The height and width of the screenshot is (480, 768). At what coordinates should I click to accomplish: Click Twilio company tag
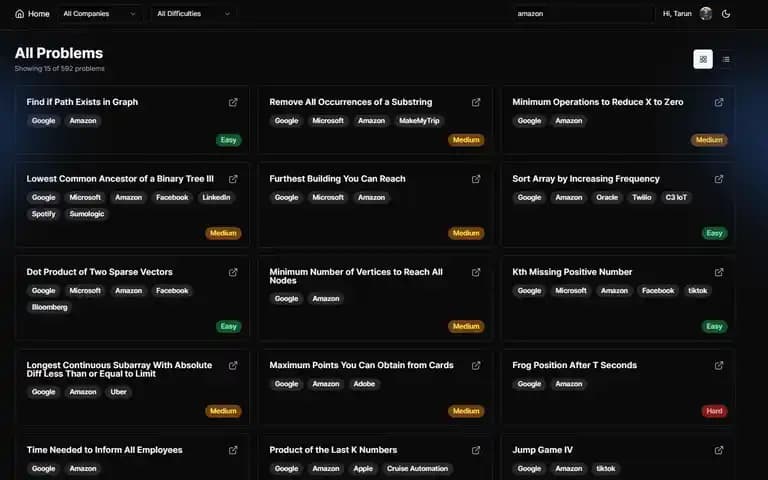[x=642, y=197]
